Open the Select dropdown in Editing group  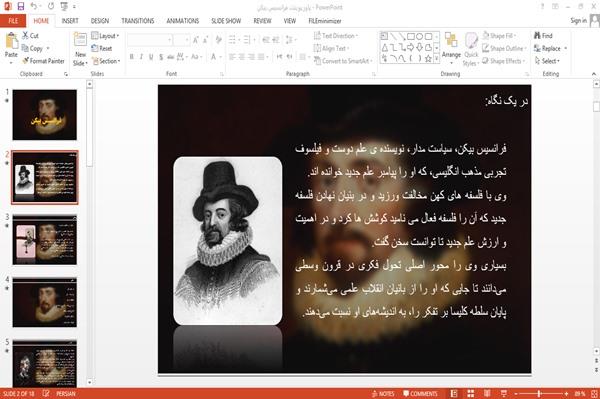pyautogui.click(x=547, y=61)
